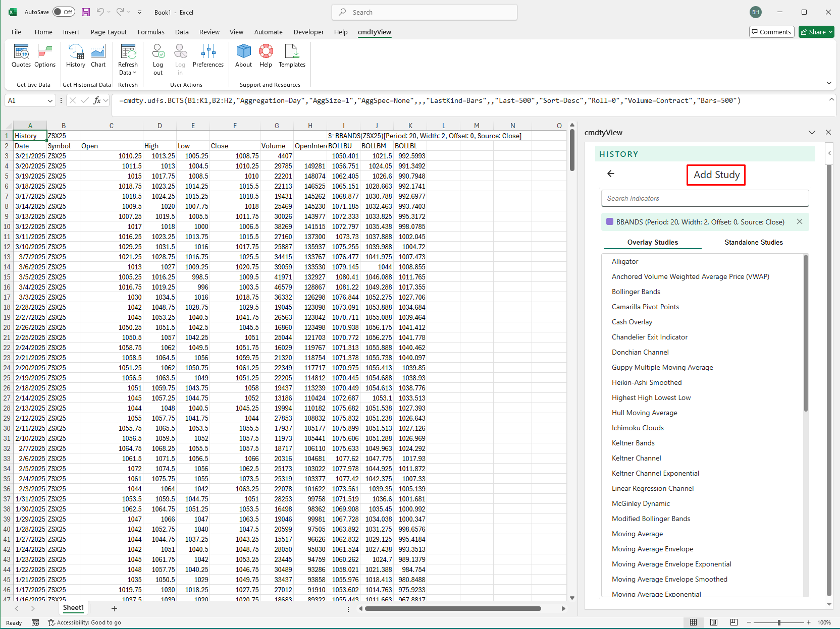Open the File menu
The height and width of the screenshot is (629, 840).
click(x=16, y=32)
